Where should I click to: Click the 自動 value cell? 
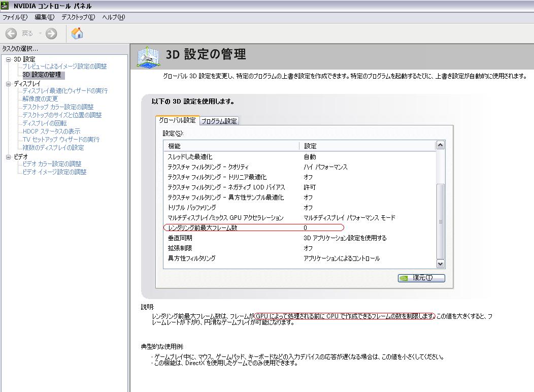click(310, 157)
